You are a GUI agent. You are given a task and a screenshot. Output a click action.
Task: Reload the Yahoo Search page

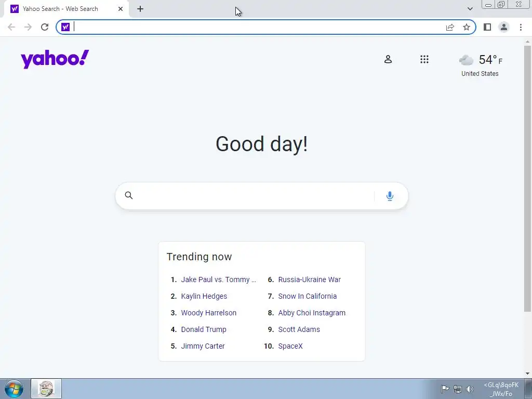[45, 27]
